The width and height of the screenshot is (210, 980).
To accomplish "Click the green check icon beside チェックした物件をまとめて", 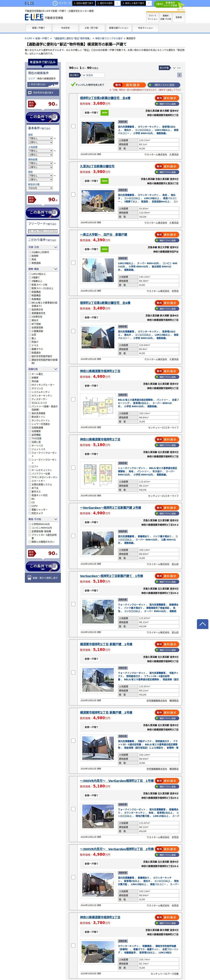I will click(x=73, y=84).
